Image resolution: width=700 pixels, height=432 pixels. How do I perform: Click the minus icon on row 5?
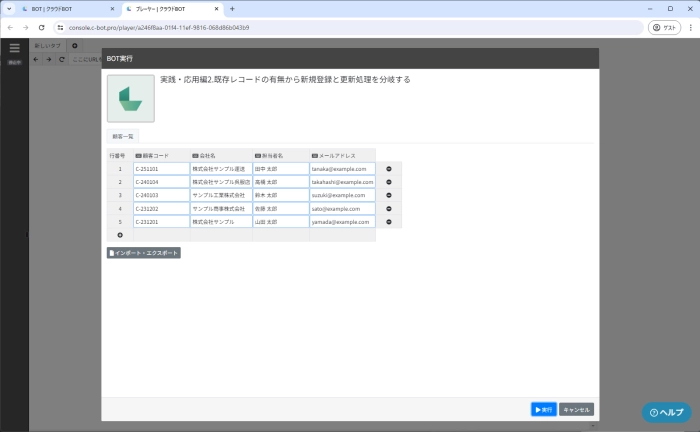click(389, 221)
